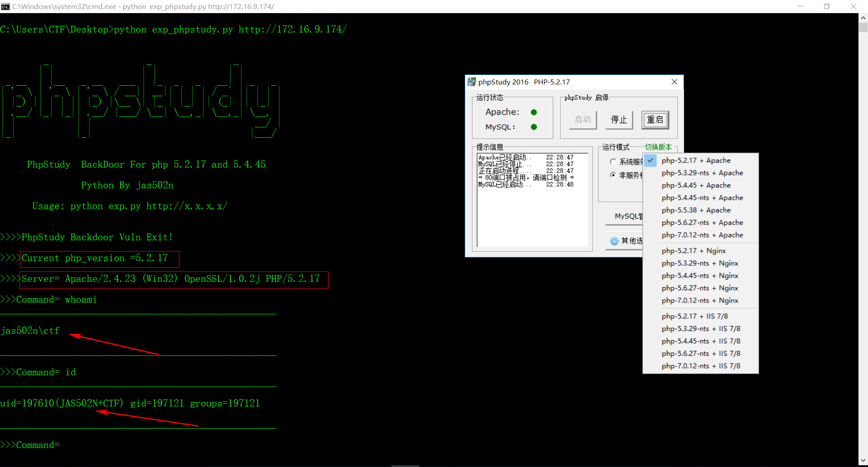868x467 pixels.
Task: Pick php-5.6.27-nts + IIS 7/8
Action: [701, 354]
